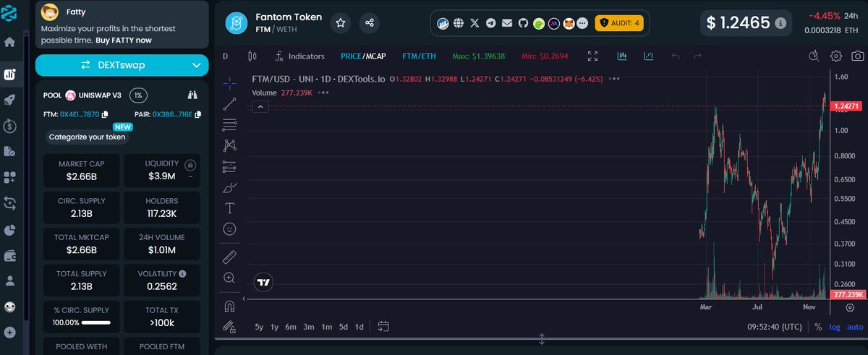Select the 5d time range
This screenshot has height=355, width=868.
point(344,327)
